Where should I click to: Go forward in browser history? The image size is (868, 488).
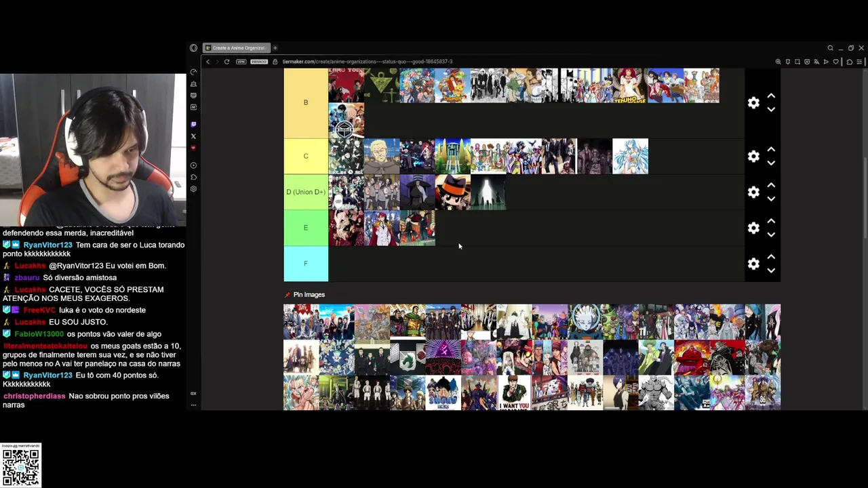tap(217, 62)
